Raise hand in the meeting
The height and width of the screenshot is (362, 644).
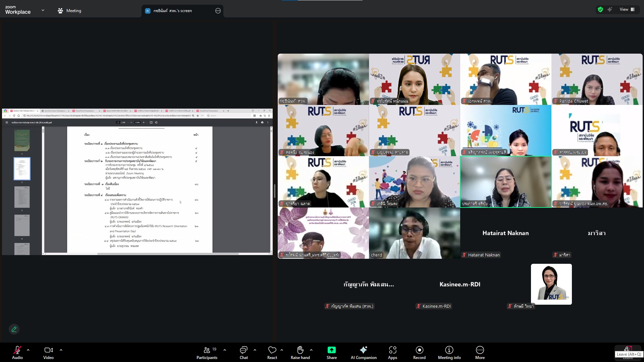click(x=300, y=350)
